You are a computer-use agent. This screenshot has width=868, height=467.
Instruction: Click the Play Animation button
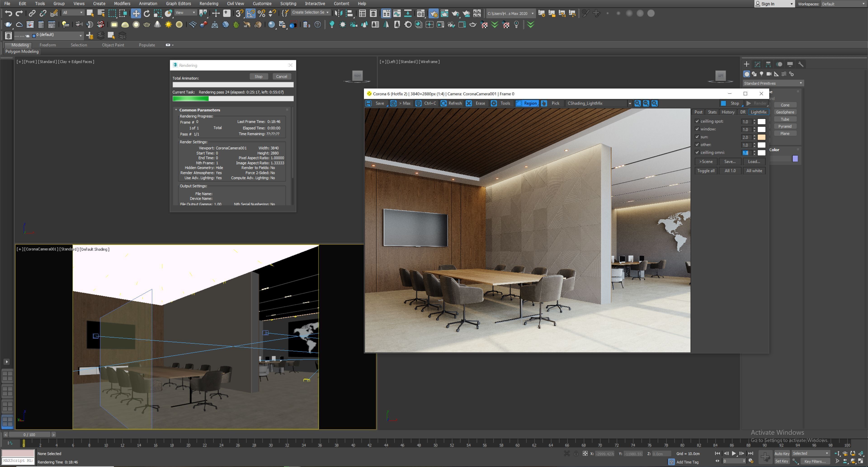click(x=734, y=453)
